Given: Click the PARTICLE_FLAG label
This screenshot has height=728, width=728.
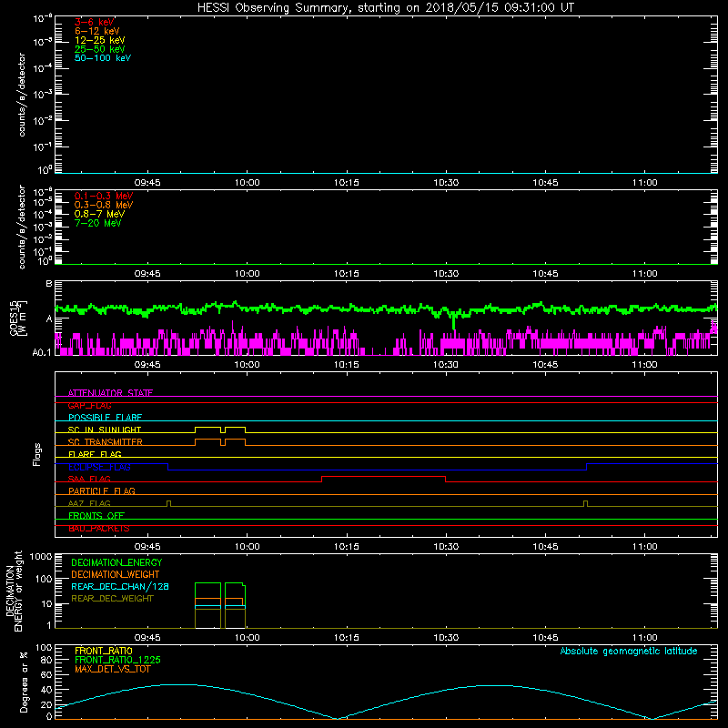Looking at the screenshot, I should pyautogui.click(x=102, y=490).
